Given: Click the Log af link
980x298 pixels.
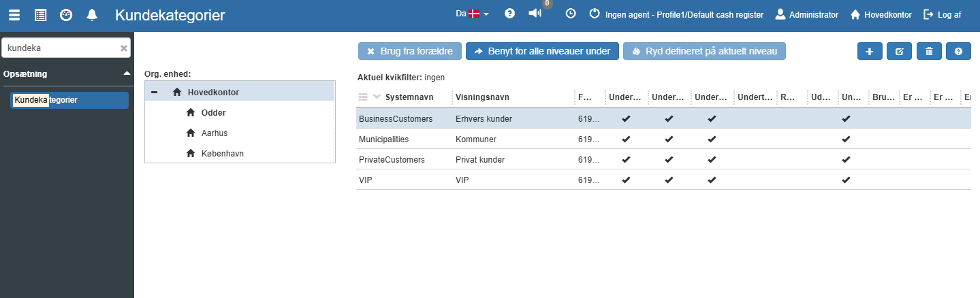Looking at the screenshot, I should click(943, 14).
